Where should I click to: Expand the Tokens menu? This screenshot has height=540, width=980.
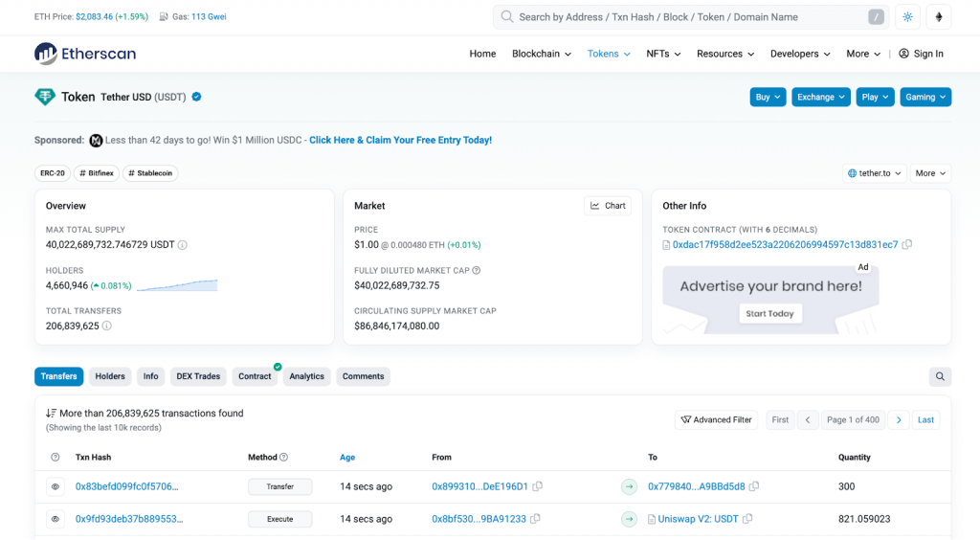click(x=609, y=54)
